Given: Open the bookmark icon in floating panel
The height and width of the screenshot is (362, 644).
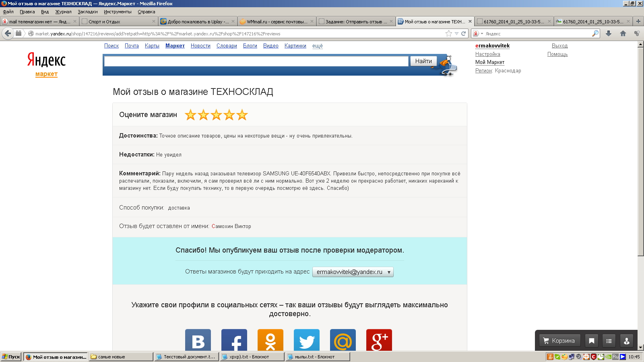Looking at the screenshot, I should pyautogui.click(x=592, y=341).
